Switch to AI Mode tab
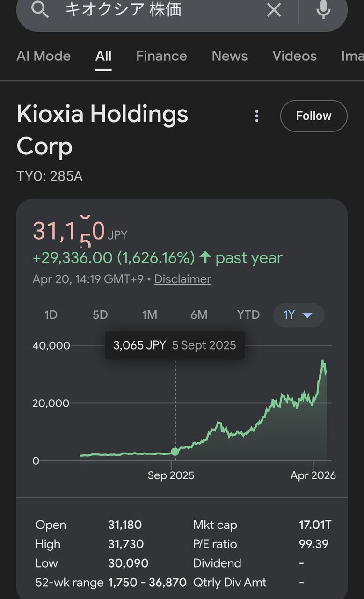Screen dimensions: 364x599 [x=44, y=56]
